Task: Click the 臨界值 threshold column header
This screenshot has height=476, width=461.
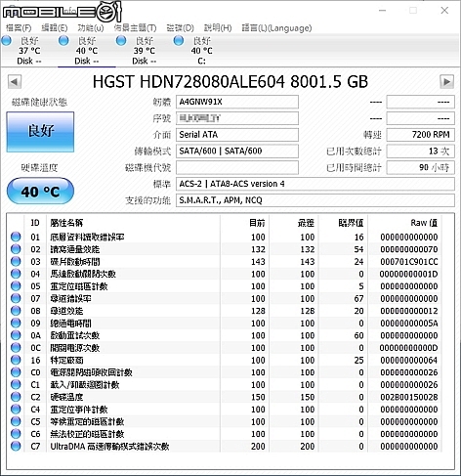Action: (x=343, y=223)
